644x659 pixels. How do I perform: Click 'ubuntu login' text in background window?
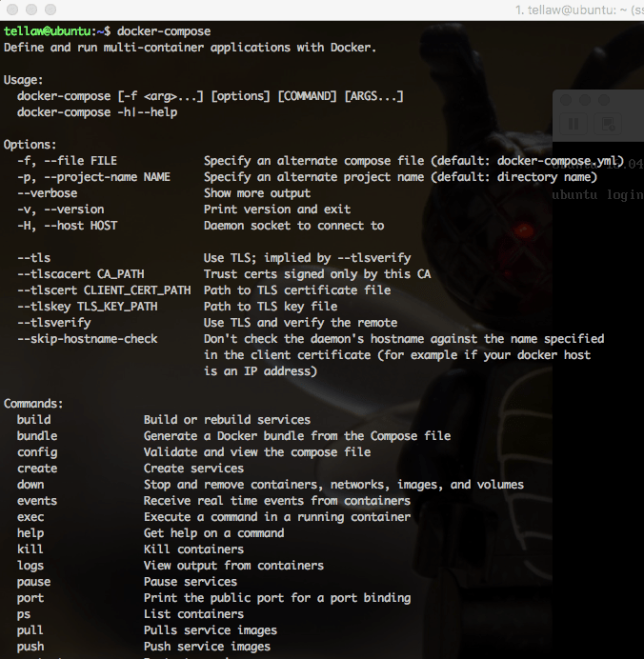tap(597, 194)
